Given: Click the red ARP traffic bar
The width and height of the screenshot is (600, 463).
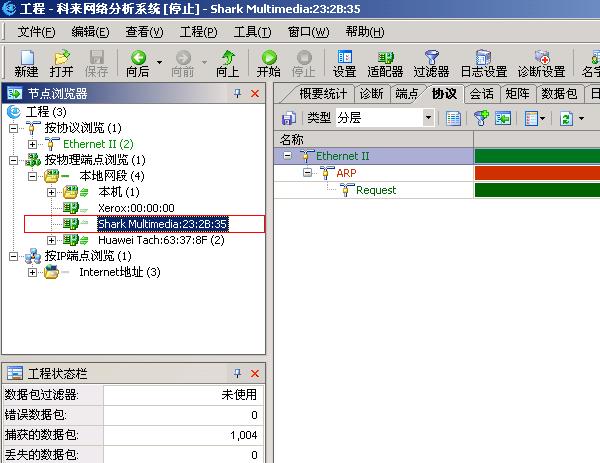Looking at the screenshot, I should coord(537,173).
